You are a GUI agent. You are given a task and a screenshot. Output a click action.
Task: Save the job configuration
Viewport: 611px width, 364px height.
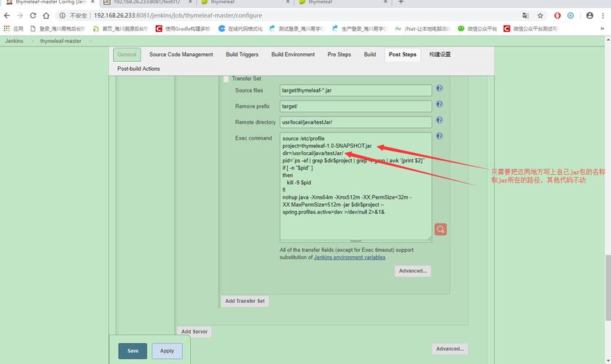click(x=133, y=351)
